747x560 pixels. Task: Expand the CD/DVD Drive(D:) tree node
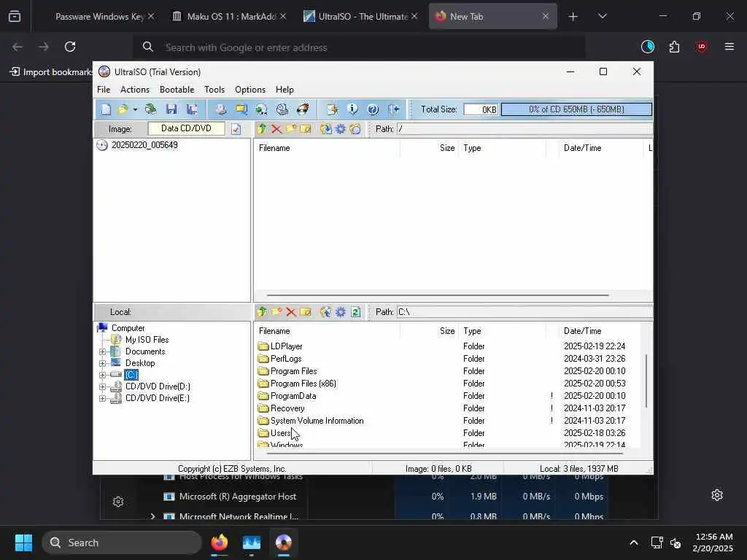(x=102, y=386)
